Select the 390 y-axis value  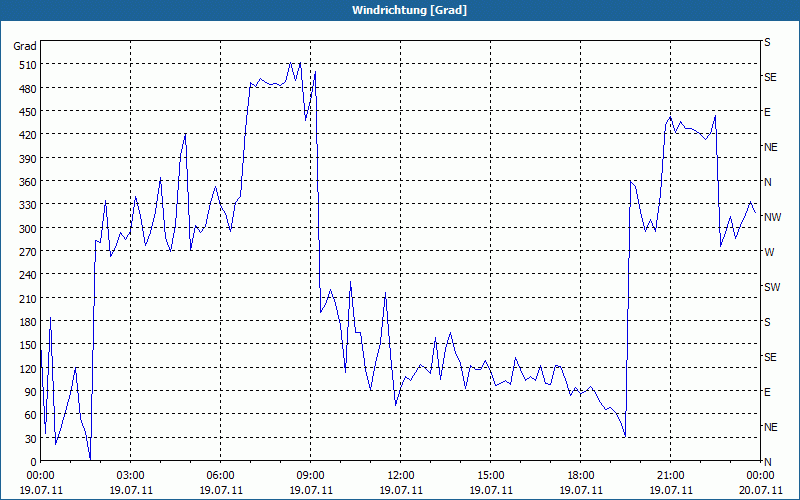pyautogui.click(x=28, y=159)
